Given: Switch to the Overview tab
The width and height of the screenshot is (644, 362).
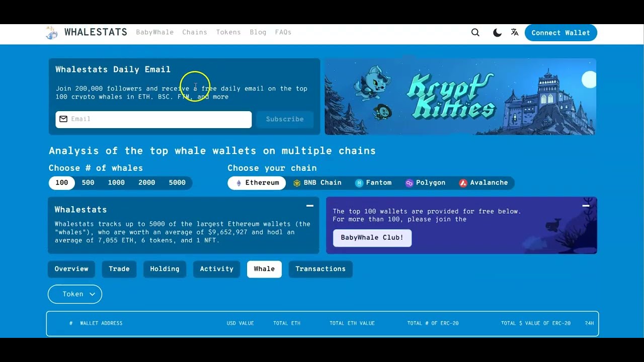Looking at the screenshot, I should [71, 269].
